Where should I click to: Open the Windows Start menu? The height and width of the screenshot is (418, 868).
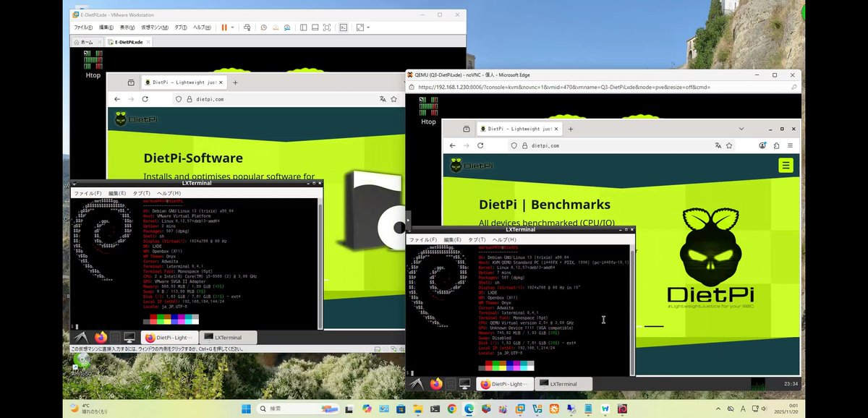[x=247, y=409]
